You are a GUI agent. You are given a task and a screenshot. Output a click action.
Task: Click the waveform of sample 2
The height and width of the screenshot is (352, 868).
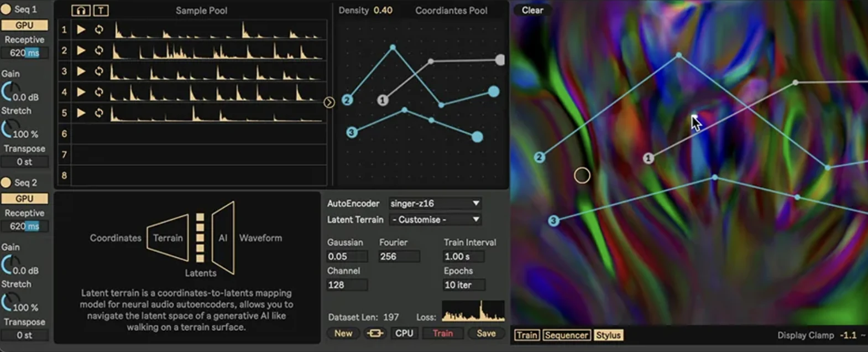pos(218,50)
